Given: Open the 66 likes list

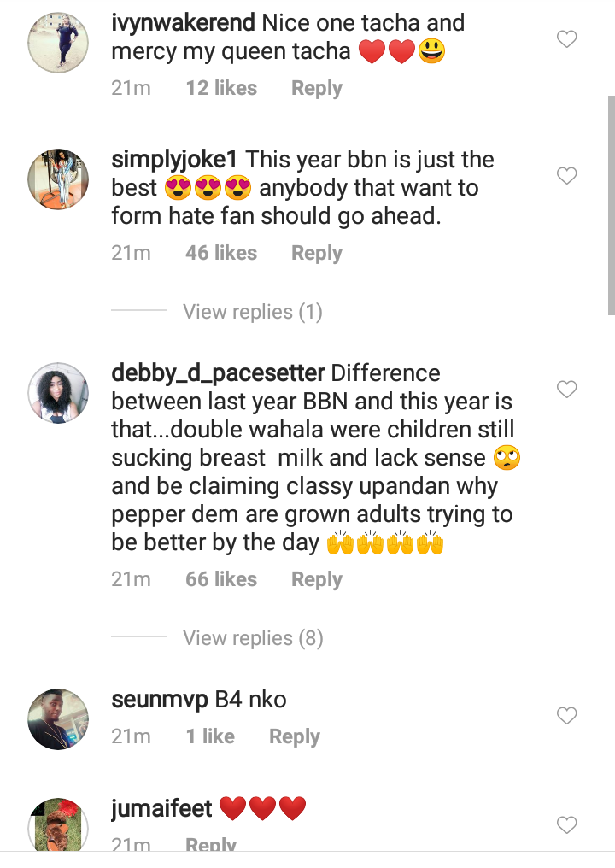Looking at the screenshot, I should [x=221, y=579].
